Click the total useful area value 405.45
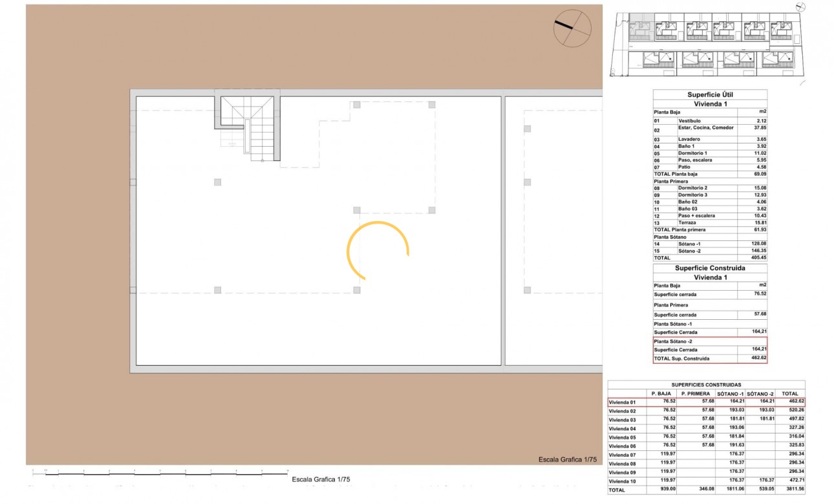This screenshot has width=834, height=504. pyautogui.click(x=758, y=258)
